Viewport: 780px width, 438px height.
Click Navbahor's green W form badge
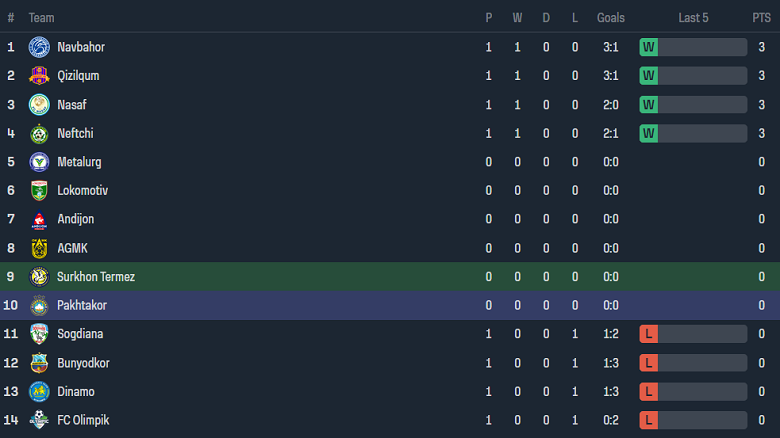tap(649, 47)
